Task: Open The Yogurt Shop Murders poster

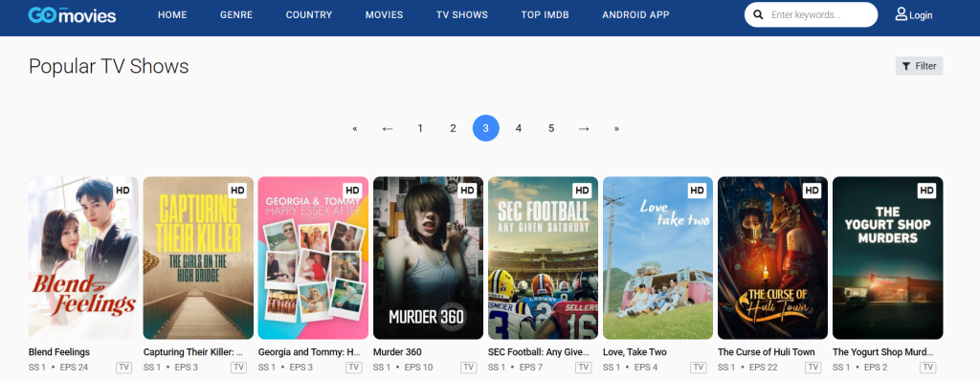Action: click(887, 258)
